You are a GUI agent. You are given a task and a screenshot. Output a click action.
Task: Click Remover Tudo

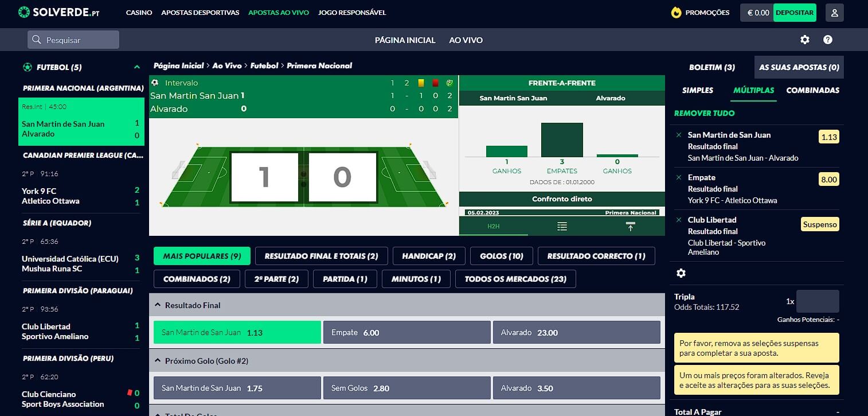click(704, 113)
